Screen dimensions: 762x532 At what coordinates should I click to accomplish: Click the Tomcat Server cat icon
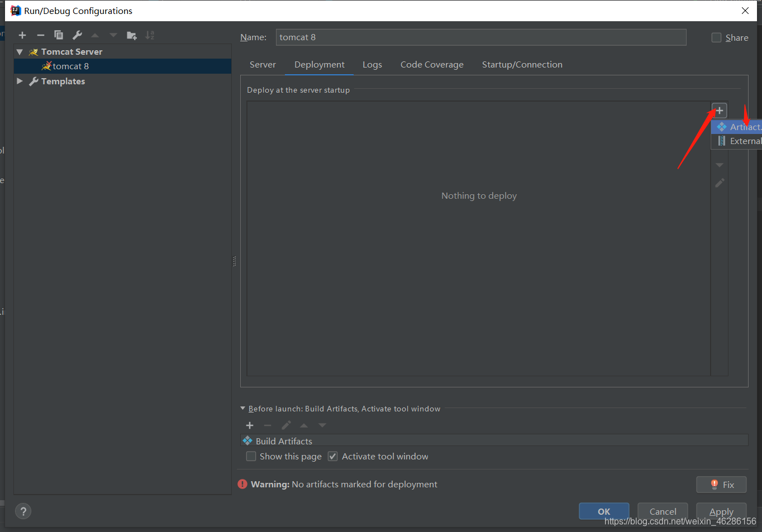coord(34,52)
